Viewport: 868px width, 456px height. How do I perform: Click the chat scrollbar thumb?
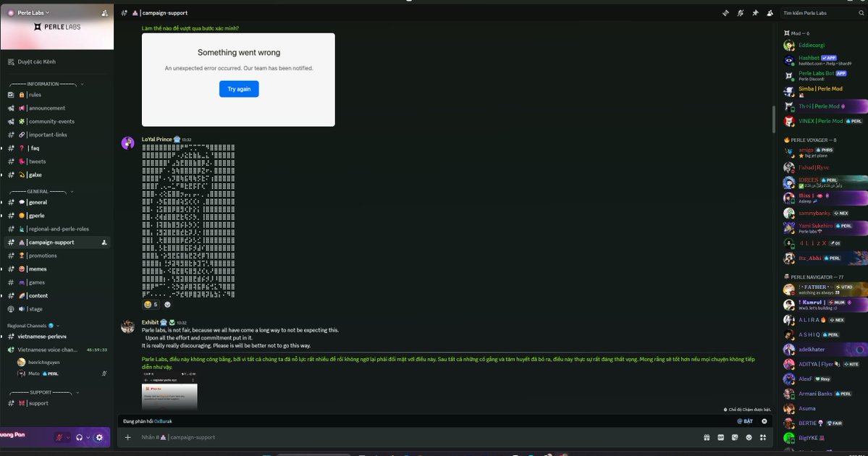click(774, 119)
